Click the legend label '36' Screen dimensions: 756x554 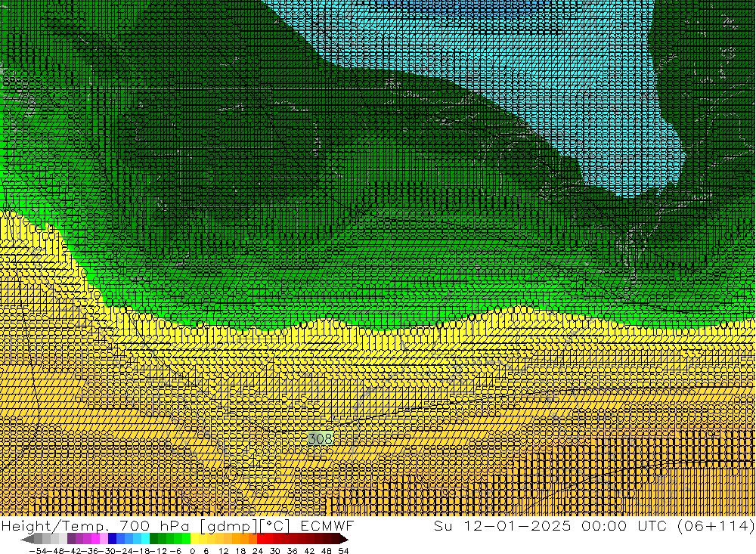(292, 550)
